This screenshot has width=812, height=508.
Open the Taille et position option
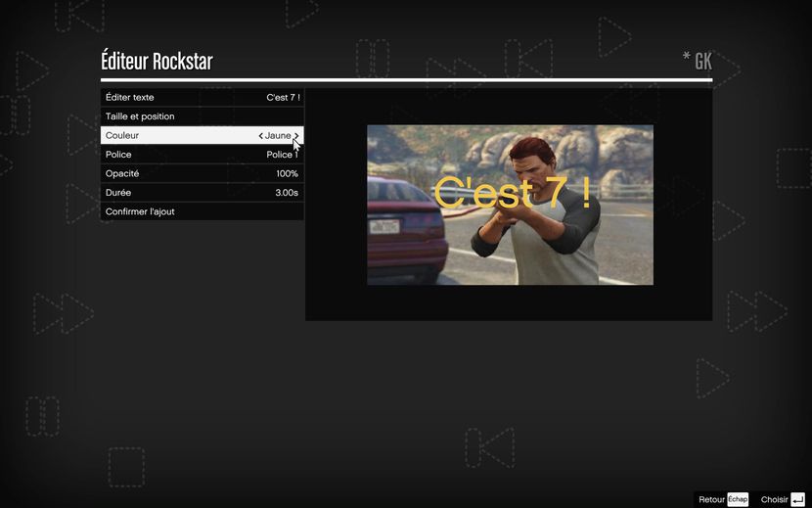coord(202,116)
